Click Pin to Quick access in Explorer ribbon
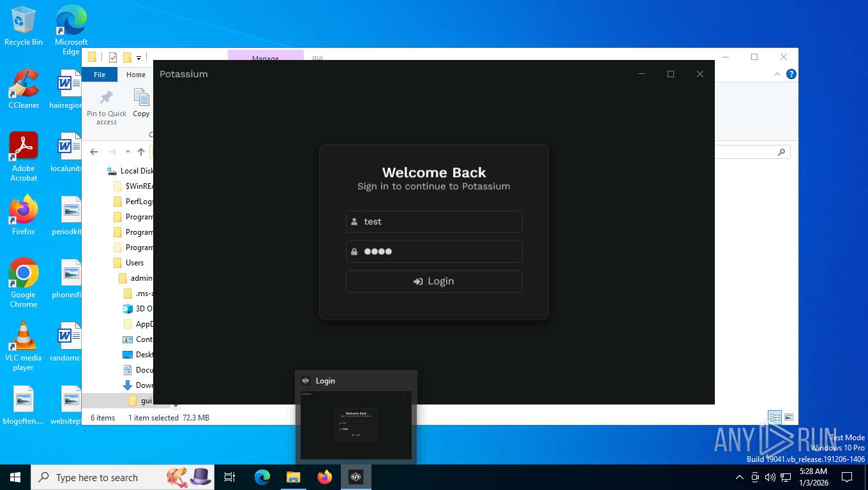Viewport: 868px width, 490px height. tap(107, 107)
